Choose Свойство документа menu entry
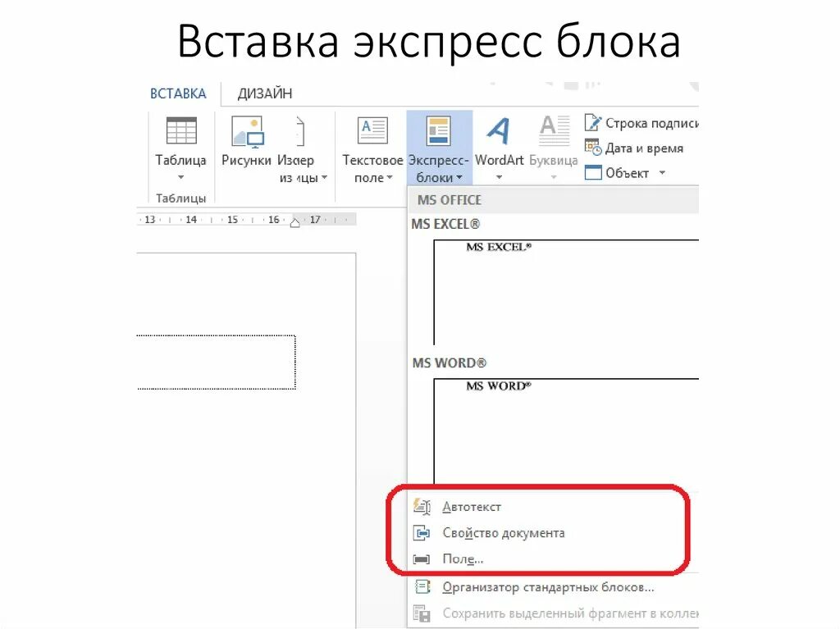 [x=504, y=533]
